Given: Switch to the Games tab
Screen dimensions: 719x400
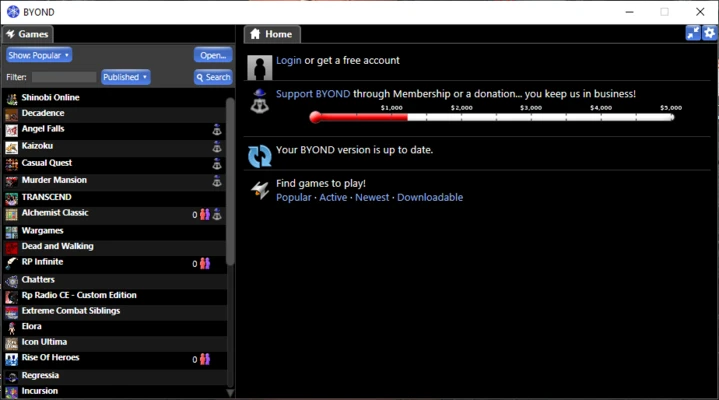Looking at the screenshot, I should click(x=27, y=34).
